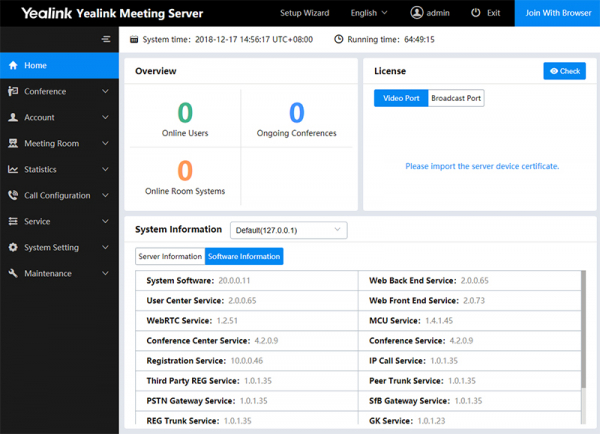Open the Default(127.0.0.1) server dropdown
Screen dimensions: 600x434
[288, 230]
